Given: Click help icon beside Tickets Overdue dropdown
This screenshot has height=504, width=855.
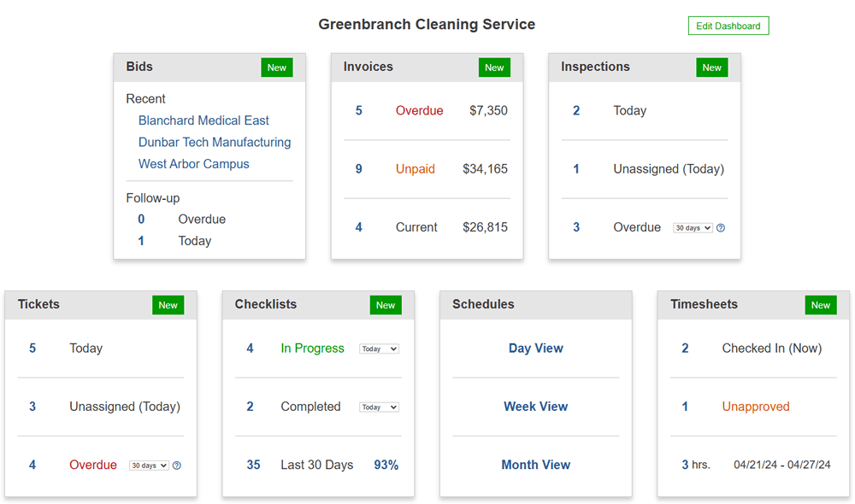Looking at the screenshot, I should [x=177, y=466].
